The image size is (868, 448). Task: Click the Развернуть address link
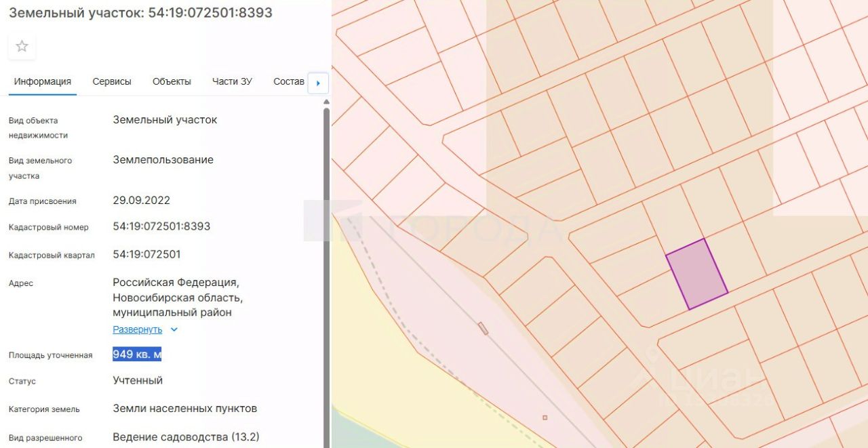[x=138, y=329]
